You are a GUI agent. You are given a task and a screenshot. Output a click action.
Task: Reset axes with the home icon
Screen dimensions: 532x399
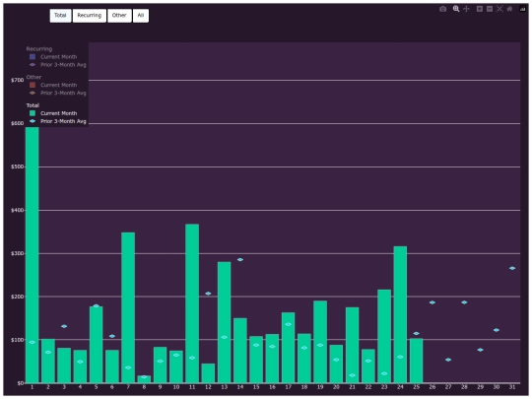(x=509, y=9)
